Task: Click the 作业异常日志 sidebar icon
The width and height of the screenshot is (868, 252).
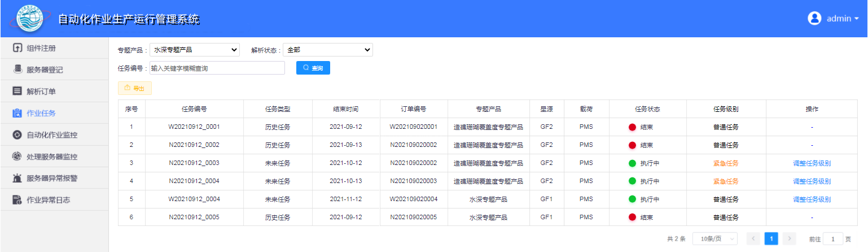Action: [x=17, y=200]
